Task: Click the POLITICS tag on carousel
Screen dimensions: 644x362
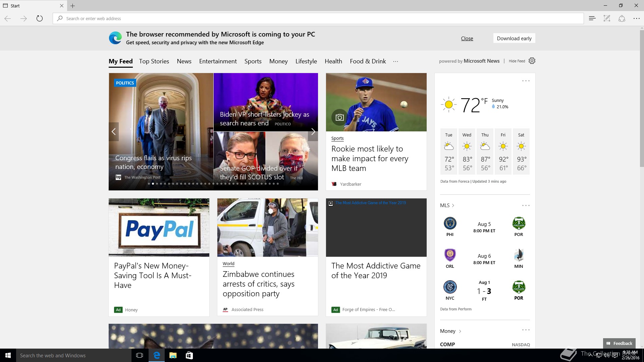Action: 125,83
